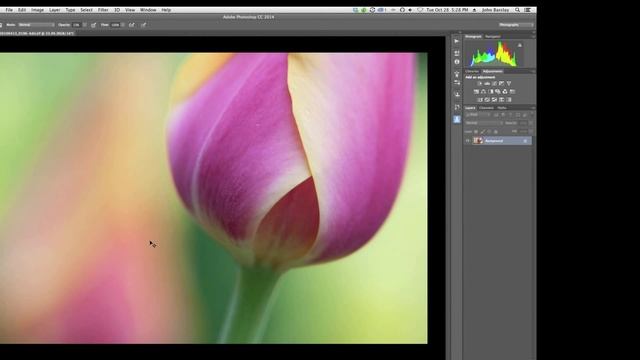The width and height of the screenshot is (640, 360).
Task: Click the John Barclay user menu
Action: tap(495, 10)
